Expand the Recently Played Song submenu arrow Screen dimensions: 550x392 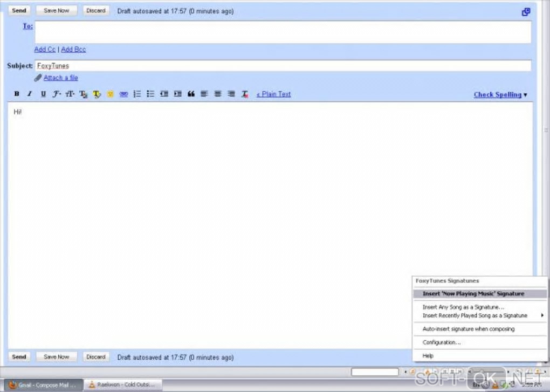[x=542, y=315]
